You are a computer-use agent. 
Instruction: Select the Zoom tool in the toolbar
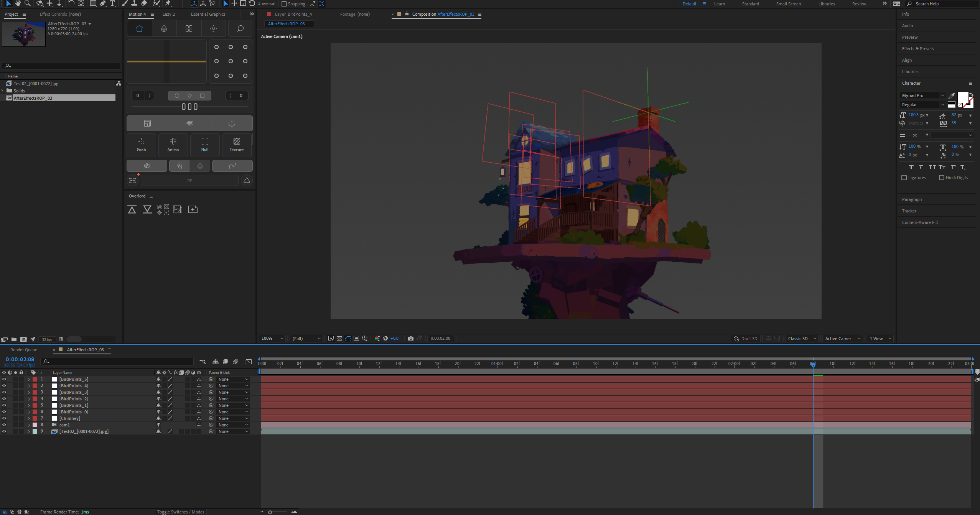pyautogui.click(x=28, y=3)
